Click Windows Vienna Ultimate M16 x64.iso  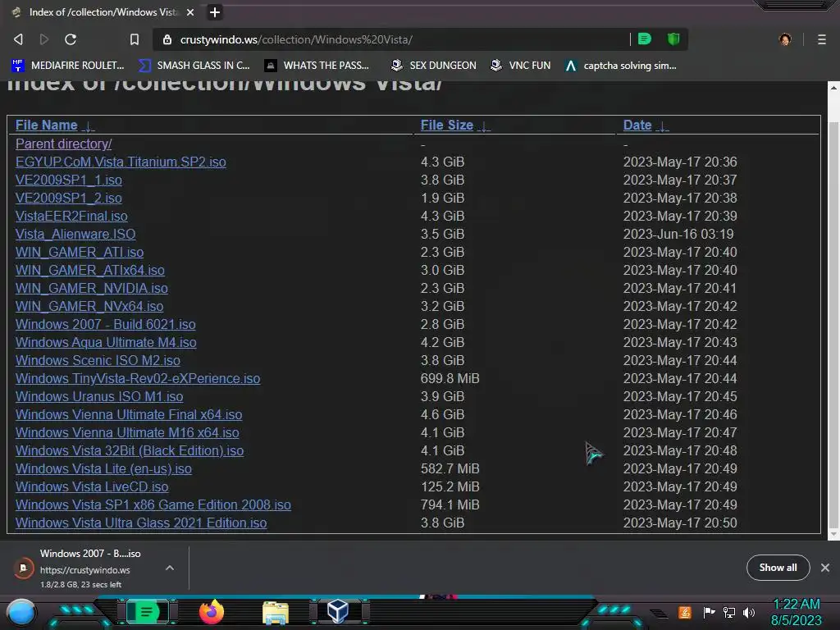point(127,432)
